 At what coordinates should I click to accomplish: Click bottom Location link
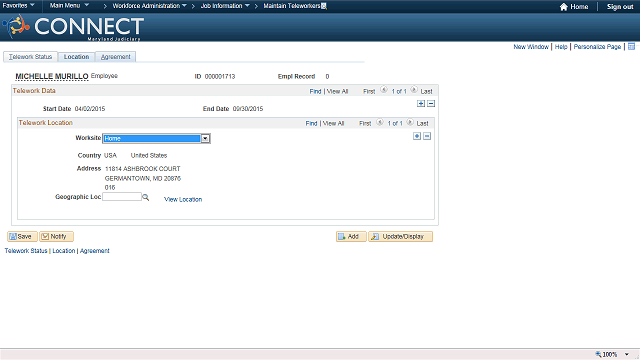64,251
